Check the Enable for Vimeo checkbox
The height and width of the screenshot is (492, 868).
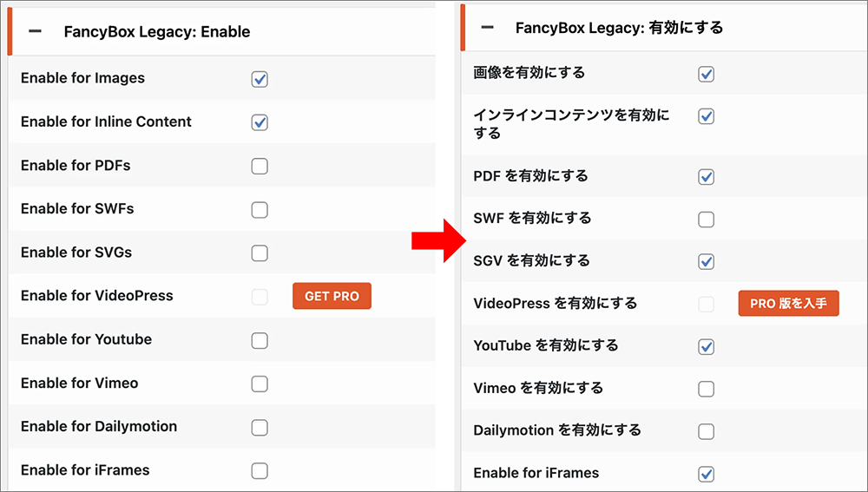coord(260,384)
